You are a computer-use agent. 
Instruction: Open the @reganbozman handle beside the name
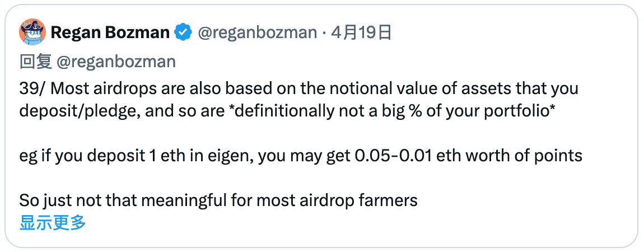pos(257,33)
